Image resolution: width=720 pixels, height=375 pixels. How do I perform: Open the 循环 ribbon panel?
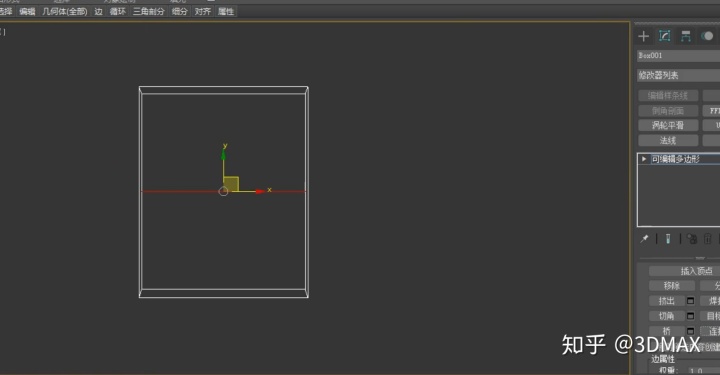tap(118, 11)
